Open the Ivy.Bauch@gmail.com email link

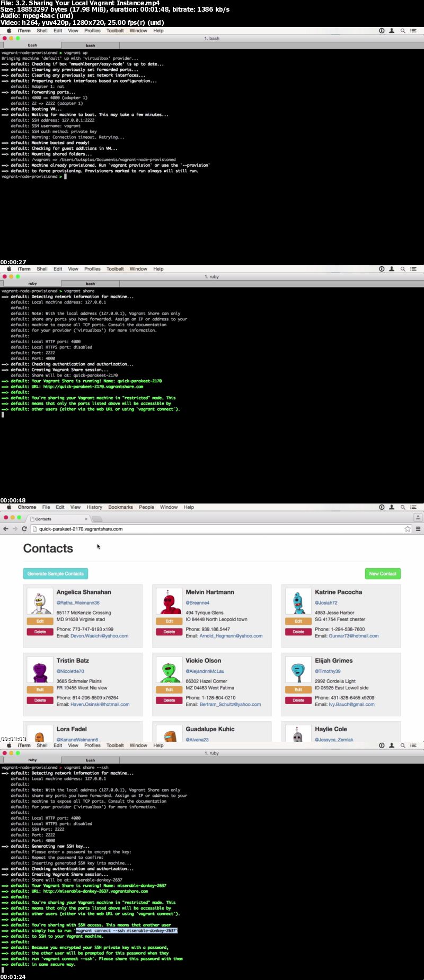[351, 704]
